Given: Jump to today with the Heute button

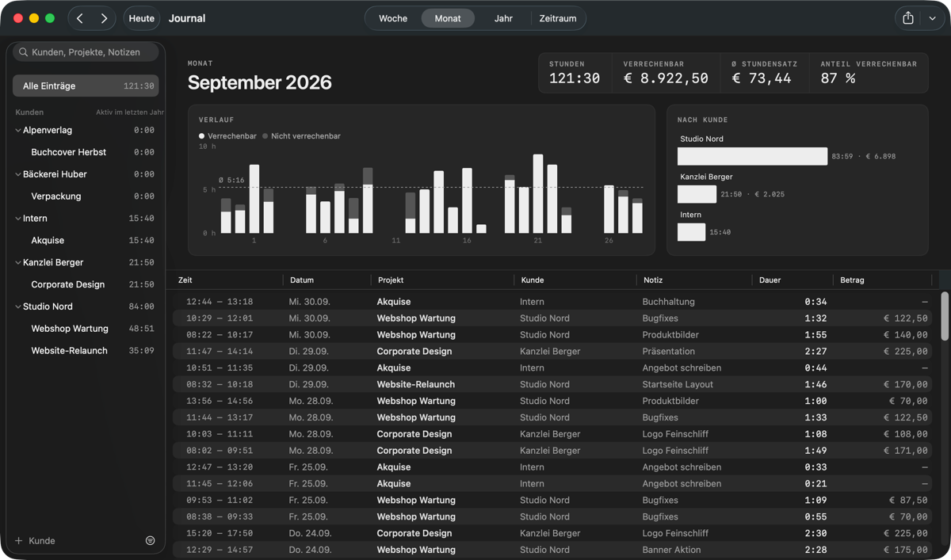Looking at the screenshot, I should pos(142,18).
